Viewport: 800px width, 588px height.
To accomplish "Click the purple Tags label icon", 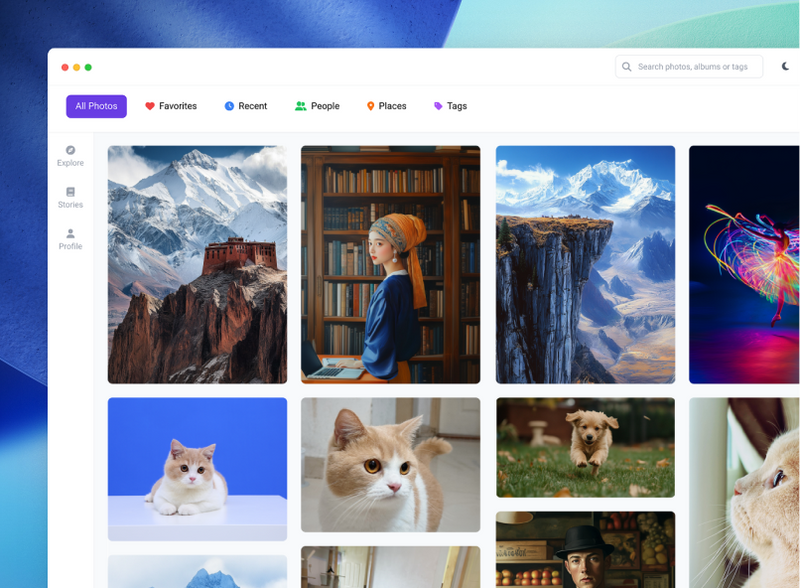I will [438, 106].
